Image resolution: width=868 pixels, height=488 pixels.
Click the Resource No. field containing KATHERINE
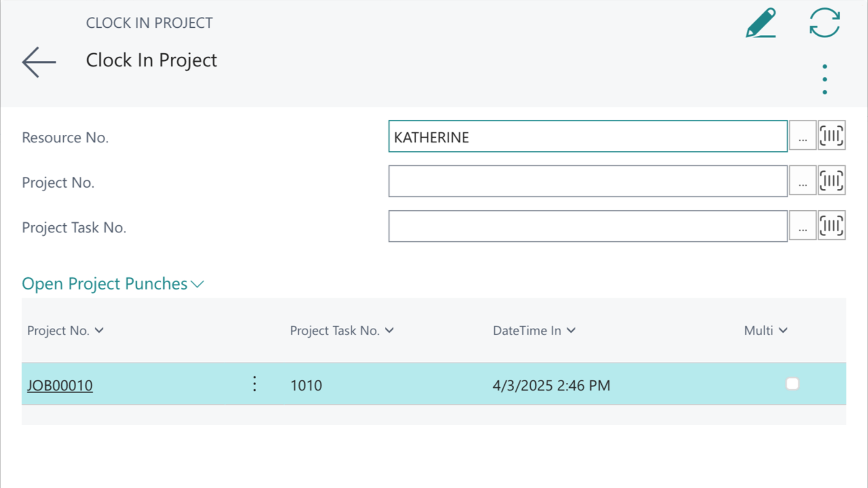click(x=587, y=136)
